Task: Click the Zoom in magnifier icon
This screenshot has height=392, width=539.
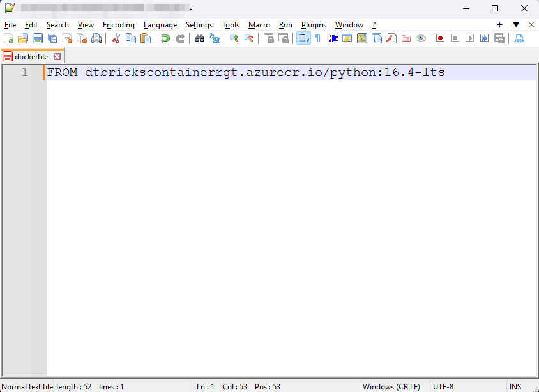Action: pos(234,38)
